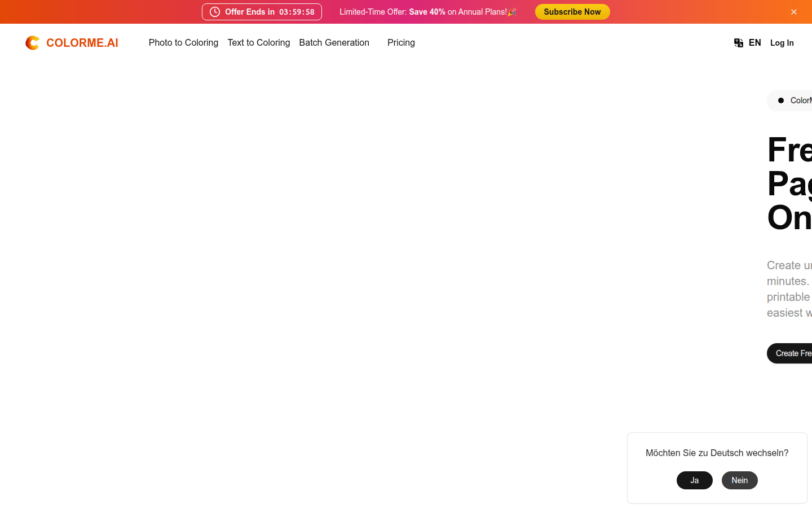Go to Batch Generation page

334,43
